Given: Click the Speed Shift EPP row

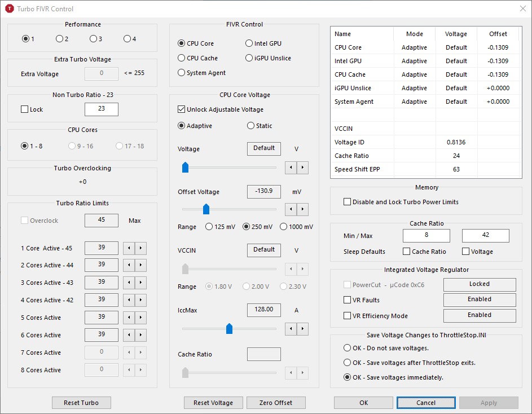Looking at the screenshot, I should [x=426, y=169].
